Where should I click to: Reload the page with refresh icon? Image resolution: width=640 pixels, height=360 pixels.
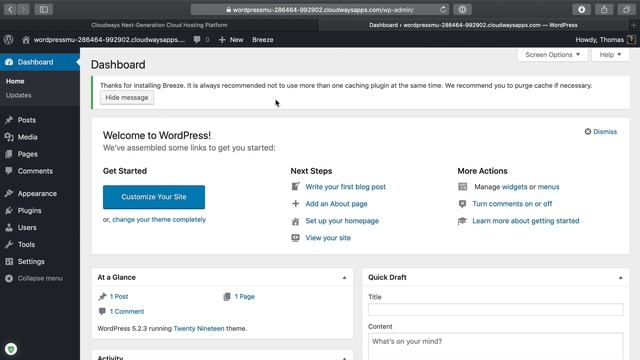coord(443,9)
